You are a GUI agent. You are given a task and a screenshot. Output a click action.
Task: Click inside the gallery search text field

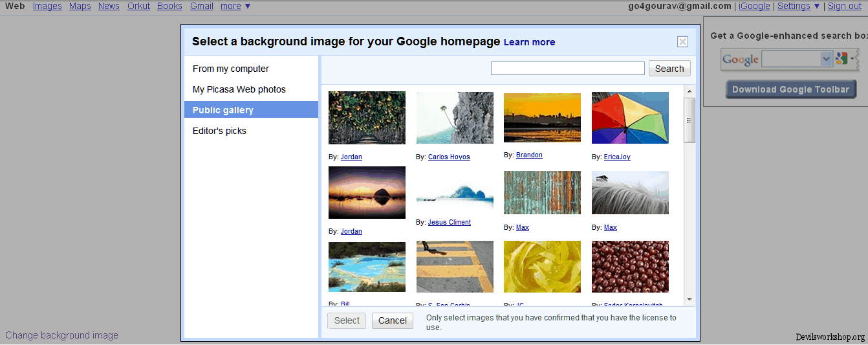[x=568, y=69]
